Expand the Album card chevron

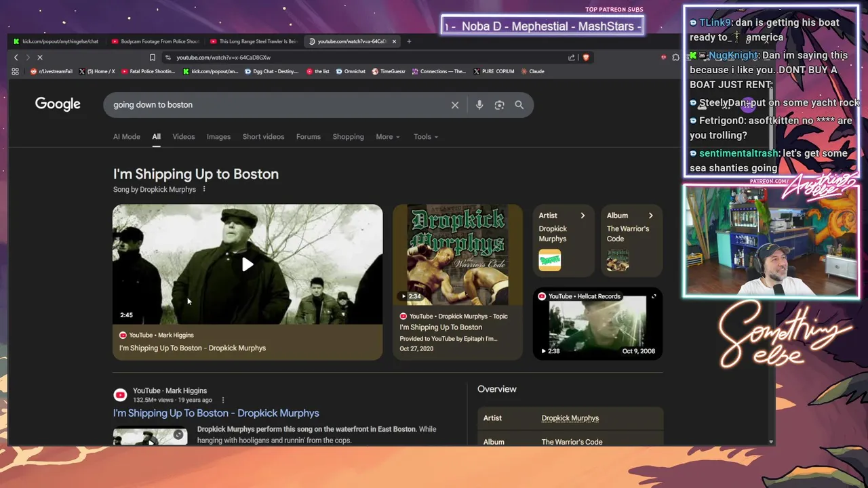[x=650, y=216]
